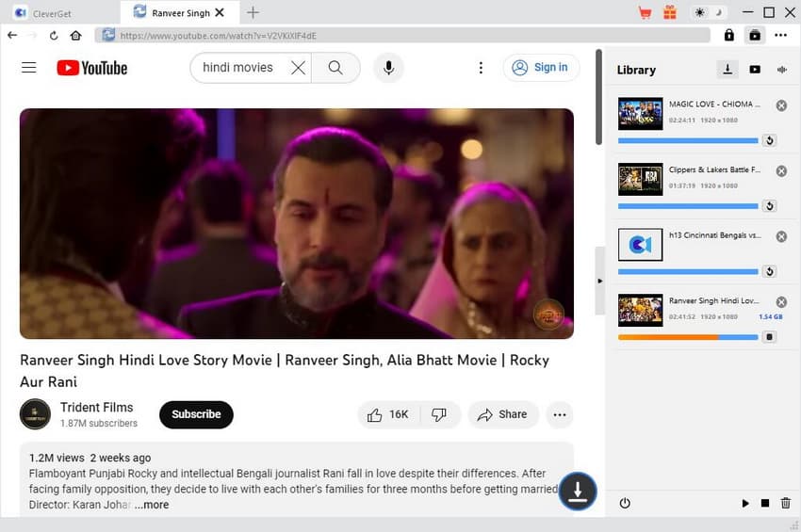The height and width of the screenshot is (532, 801).
Task: Click the power icon in Library panel
Action: [625, 504]
